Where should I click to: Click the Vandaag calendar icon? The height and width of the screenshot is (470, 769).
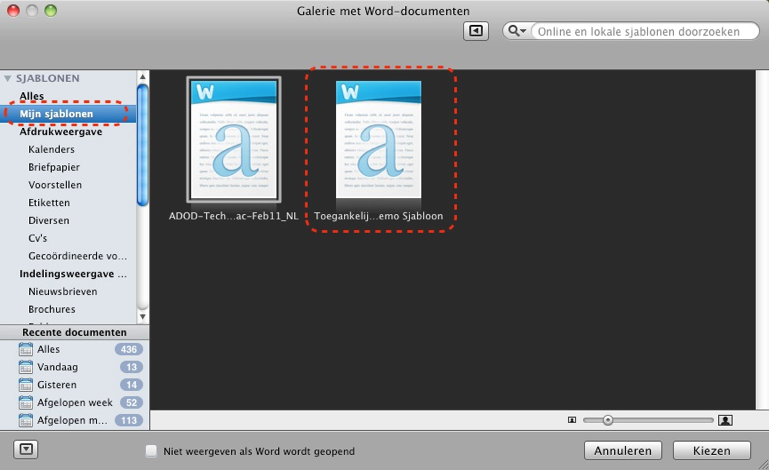(26, 367)
